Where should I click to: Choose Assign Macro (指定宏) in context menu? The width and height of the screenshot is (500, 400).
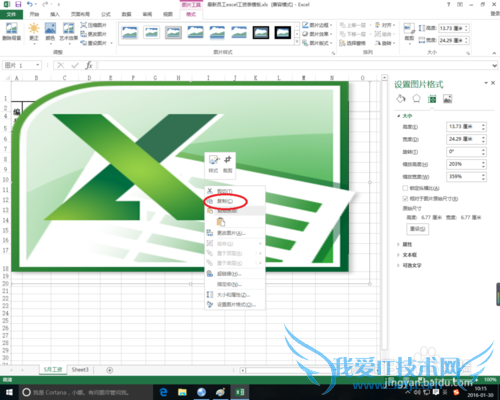pos(234,284)
